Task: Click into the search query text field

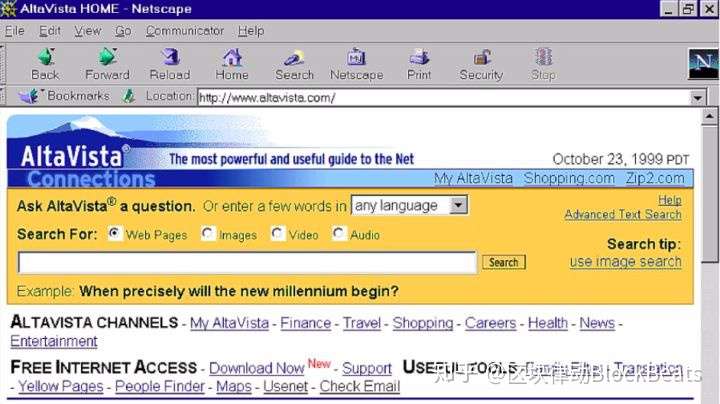Action: pos(247,263)
